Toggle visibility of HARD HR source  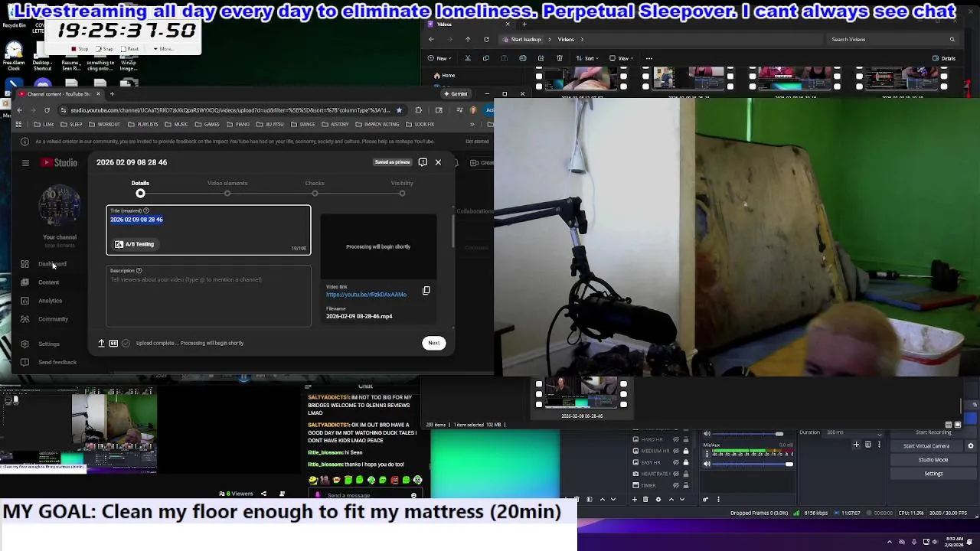click(x=676, y=439)
